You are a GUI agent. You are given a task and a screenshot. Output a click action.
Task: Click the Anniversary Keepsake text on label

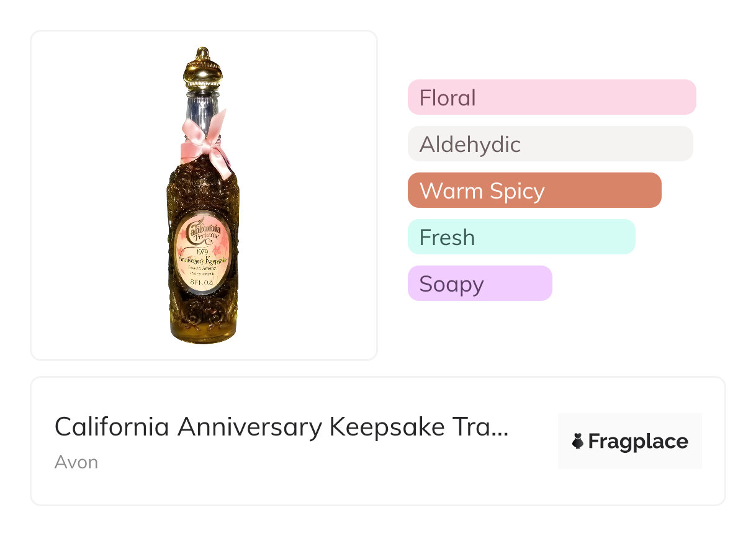pos(202,261)
